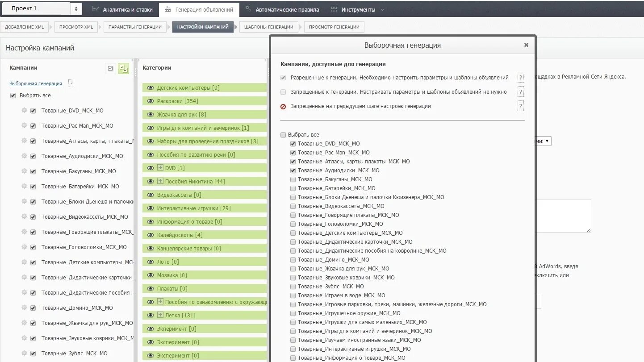
Task: Expand Пособия по ознакомлению с окружающим category
Action: [x=161, y=302]
